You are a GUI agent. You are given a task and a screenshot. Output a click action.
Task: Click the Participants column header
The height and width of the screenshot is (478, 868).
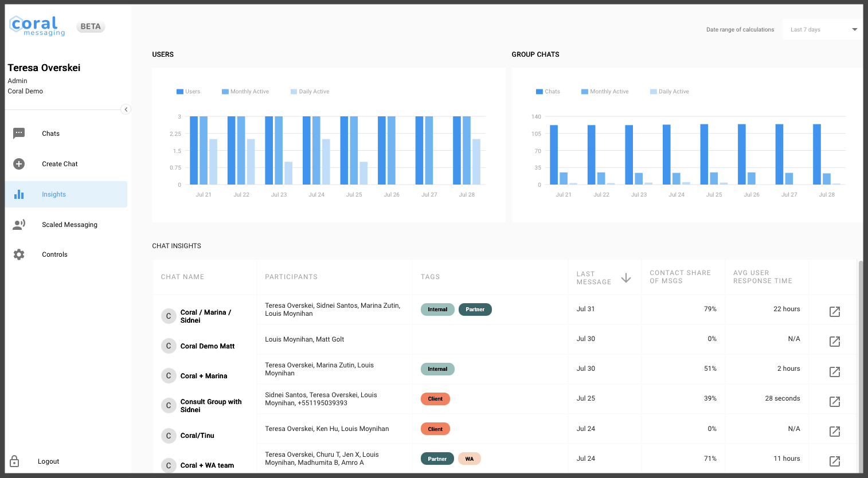tap(291, 277)
